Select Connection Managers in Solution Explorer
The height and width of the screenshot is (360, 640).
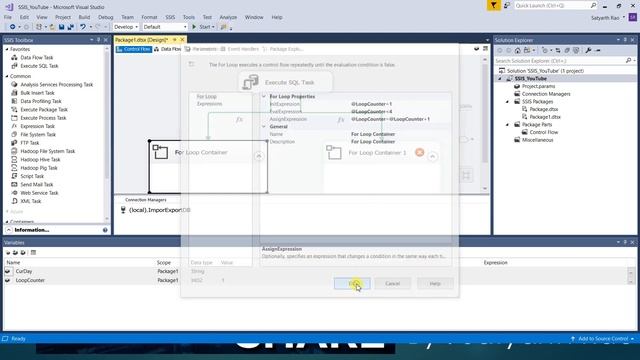click(x=546, y=94)
